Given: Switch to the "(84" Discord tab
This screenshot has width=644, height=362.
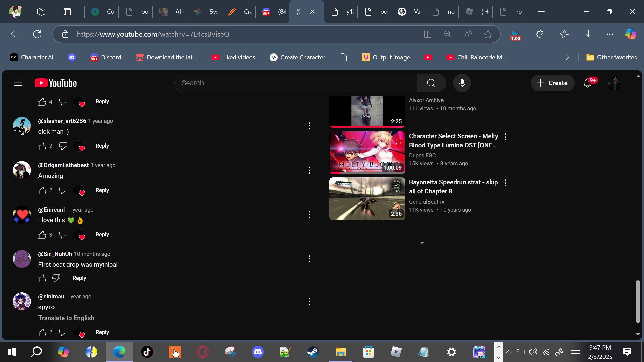Looking at the screenshot, I should (x=273, y=12).
